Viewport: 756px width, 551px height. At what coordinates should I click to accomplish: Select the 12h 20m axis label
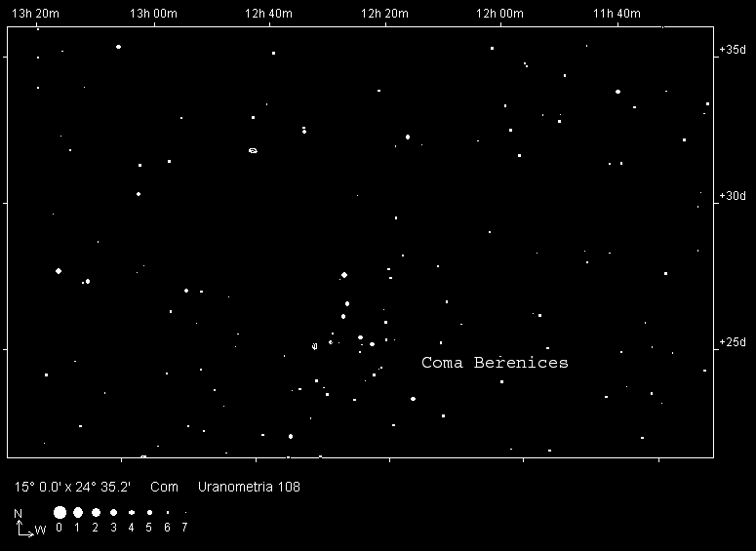coord(384,14)
